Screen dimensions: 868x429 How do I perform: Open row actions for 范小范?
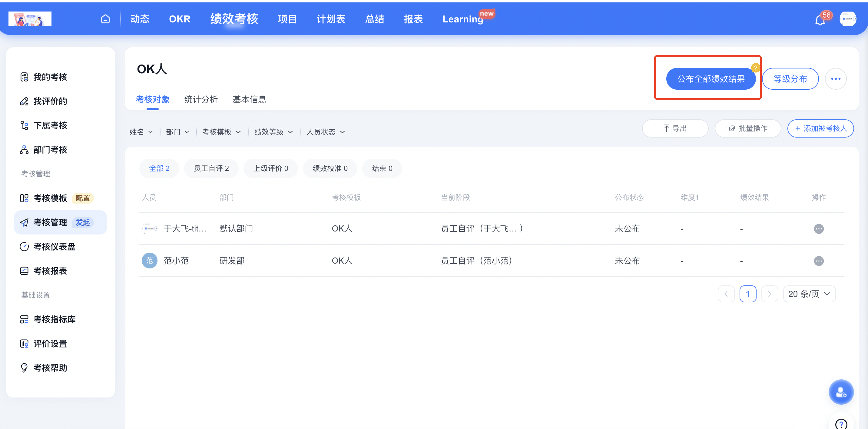[x=819, y=261]
